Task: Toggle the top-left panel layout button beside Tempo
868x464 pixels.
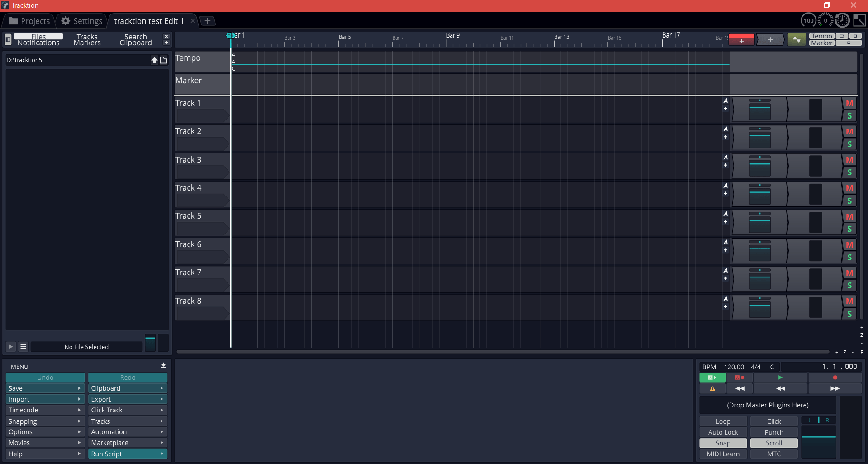Action: (x=842, y=36)
